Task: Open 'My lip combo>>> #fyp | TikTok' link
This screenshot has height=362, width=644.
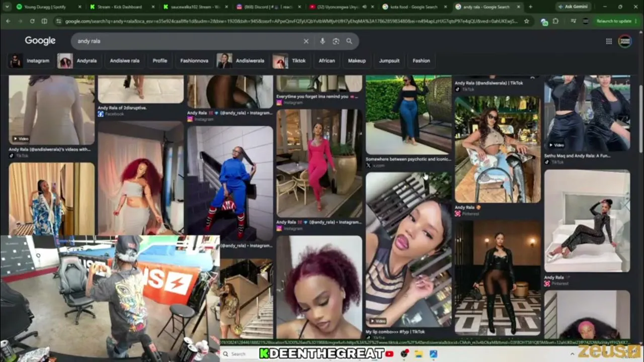Action: click(395, 332)
